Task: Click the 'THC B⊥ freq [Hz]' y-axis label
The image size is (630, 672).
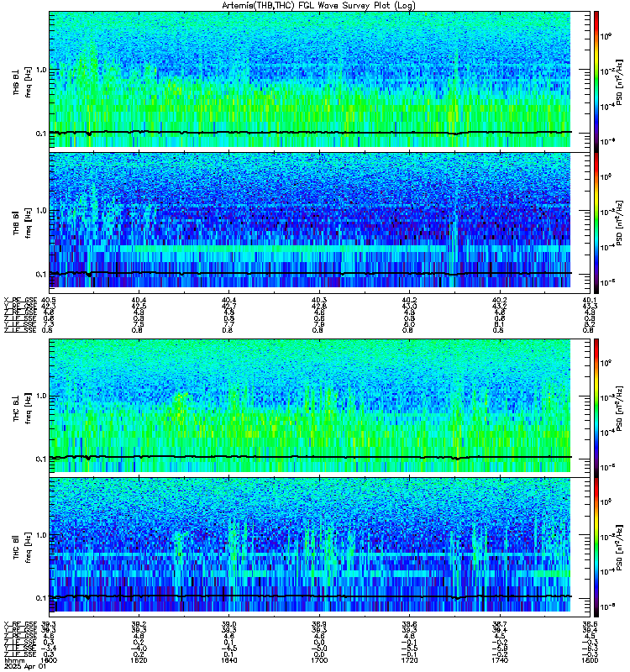Action: tap(23, 407)
